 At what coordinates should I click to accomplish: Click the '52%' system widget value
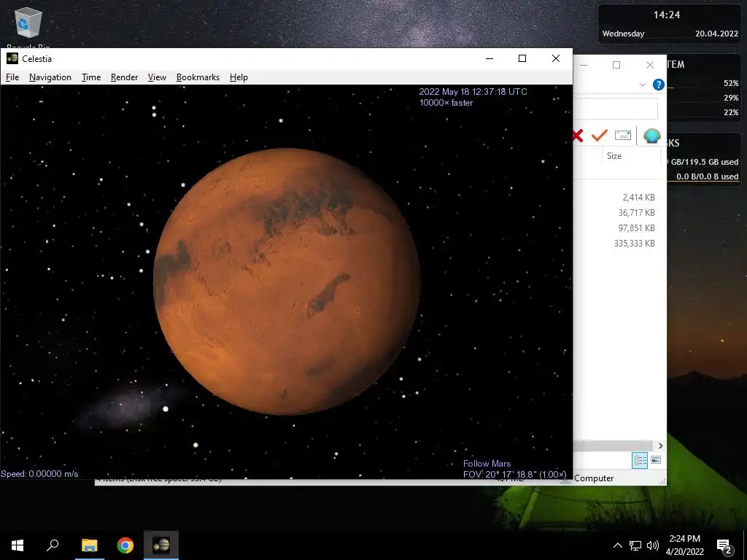coord(731,83)
